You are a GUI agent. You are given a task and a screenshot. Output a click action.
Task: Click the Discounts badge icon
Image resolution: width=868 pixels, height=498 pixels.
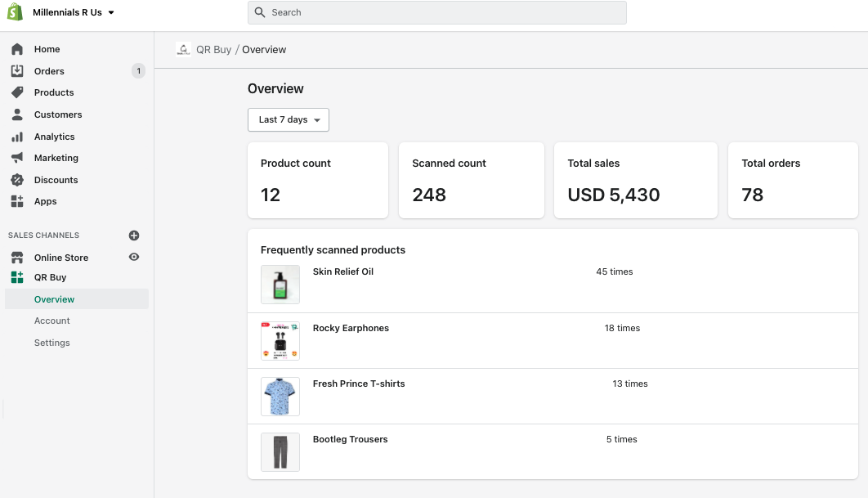[17, 180]
